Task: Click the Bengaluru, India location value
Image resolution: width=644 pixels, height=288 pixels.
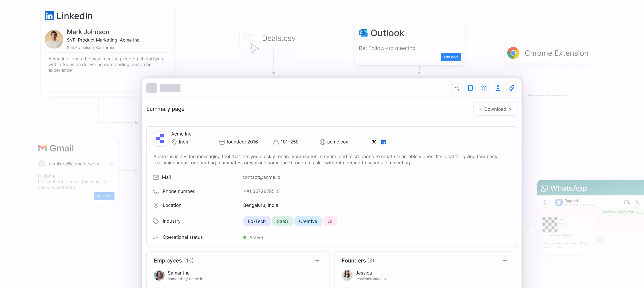Action: tap(261, 205)
